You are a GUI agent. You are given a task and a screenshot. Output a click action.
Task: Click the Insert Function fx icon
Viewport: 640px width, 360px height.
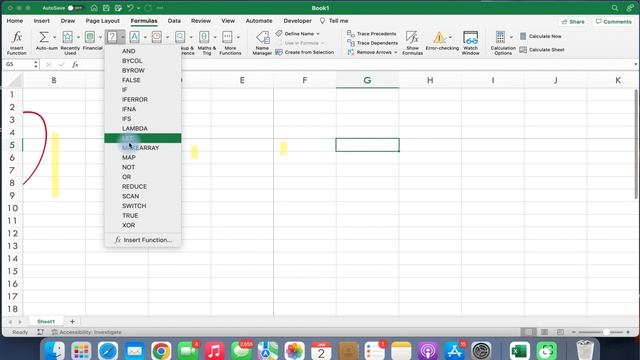17,37
